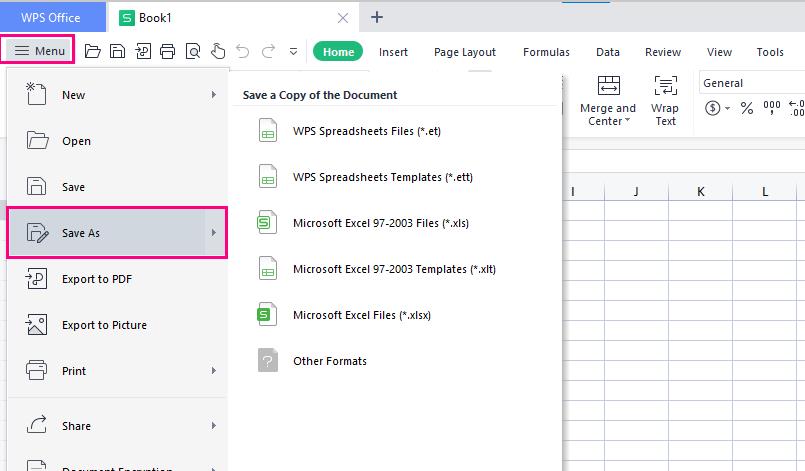This screenshot has height=471, width=805.
Task: Close the Book1 tab
Action: pos(343,18)
